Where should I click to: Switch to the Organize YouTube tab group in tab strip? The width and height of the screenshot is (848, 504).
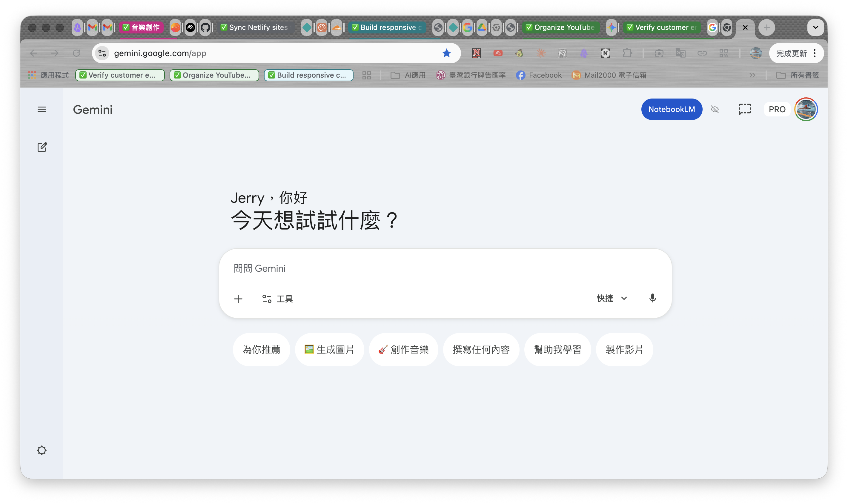561,27
